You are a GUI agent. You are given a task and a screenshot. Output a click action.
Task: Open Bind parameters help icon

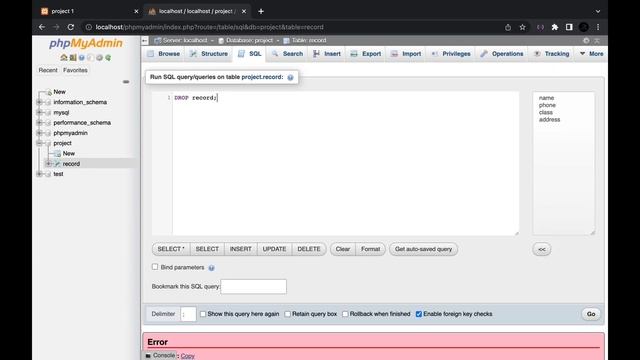(211, 268)
